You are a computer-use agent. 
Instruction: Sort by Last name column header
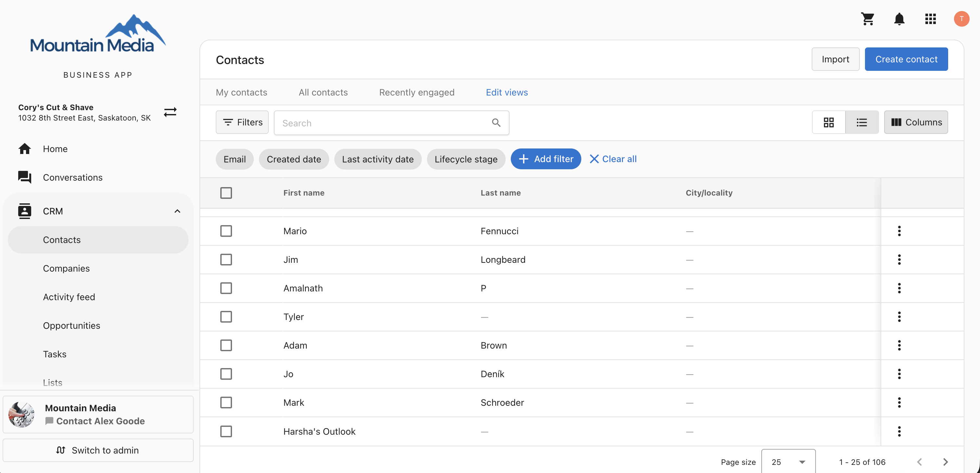pyautogui.click(x=500, y=193)
